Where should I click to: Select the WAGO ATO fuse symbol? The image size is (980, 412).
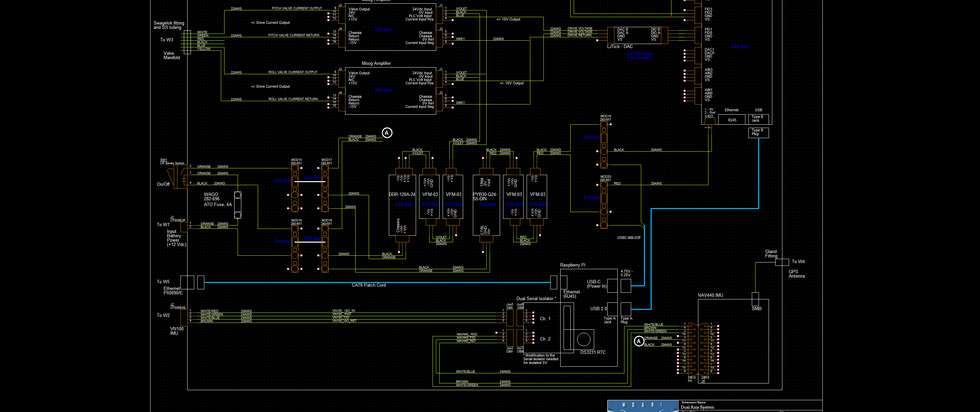click(238, 205)
